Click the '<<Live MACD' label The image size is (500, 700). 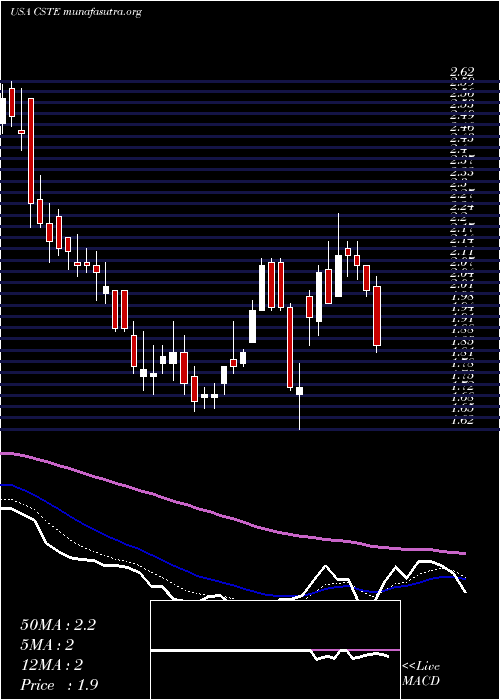(x=421, y=674)
